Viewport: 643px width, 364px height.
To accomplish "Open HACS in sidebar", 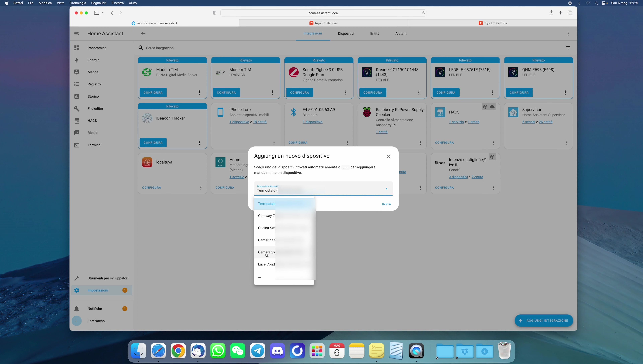I will point(102,120).
